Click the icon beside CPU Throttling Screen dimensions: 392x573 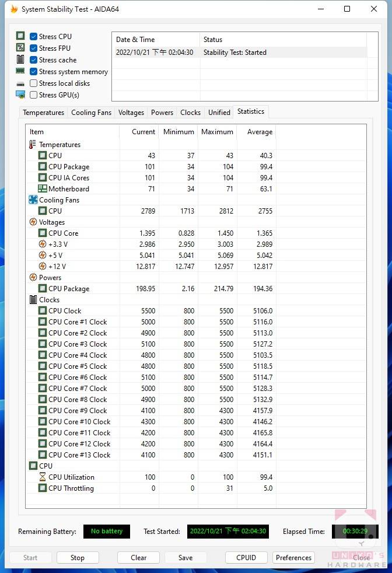pyautogui.click(x=43, y=488)
